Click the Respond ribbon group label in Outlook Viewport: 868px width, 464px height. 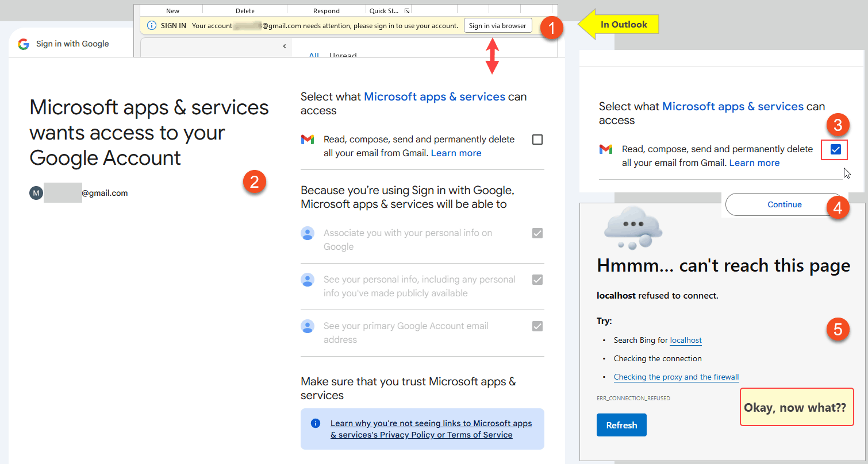[x=327, y=11]
